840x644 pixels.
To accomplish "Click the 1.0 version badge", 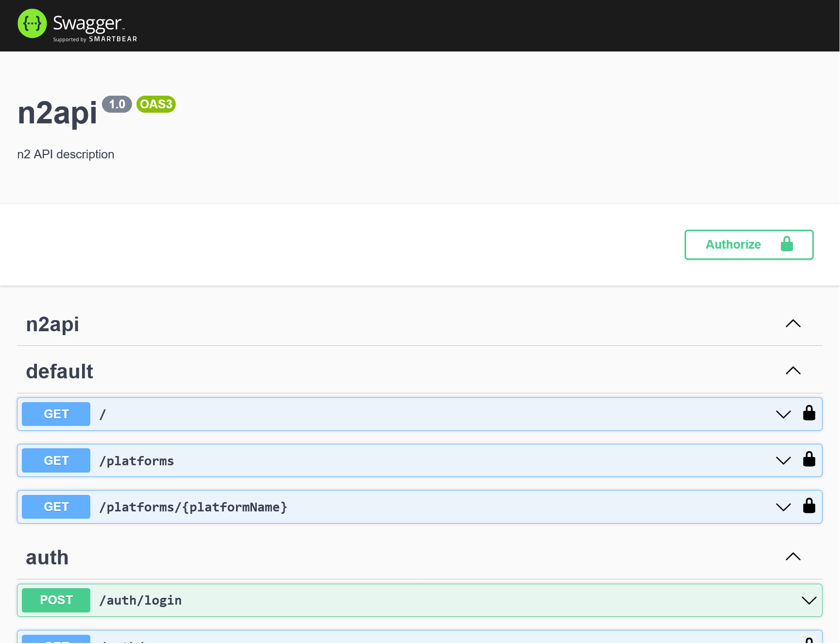I will coord(117,104).
